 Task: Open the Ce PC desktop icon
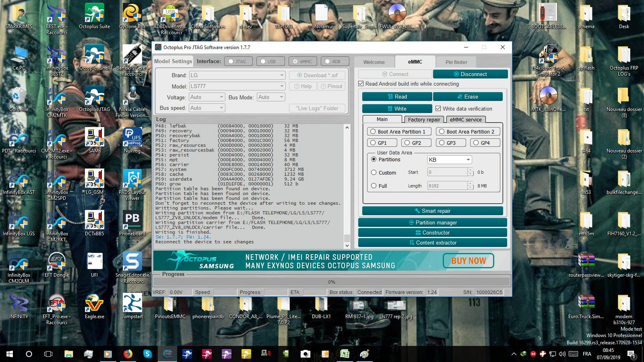point(19,58)
